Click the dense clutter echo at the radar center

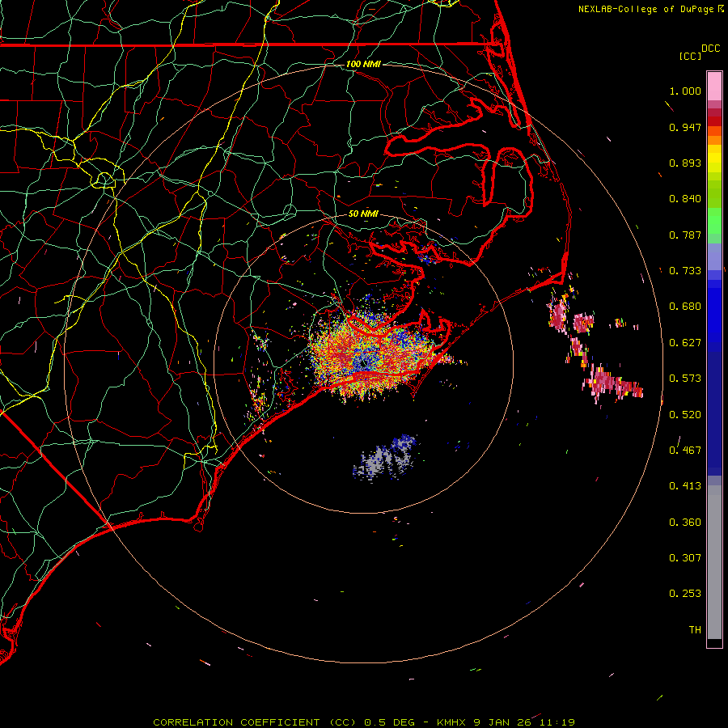click(371, 355)
